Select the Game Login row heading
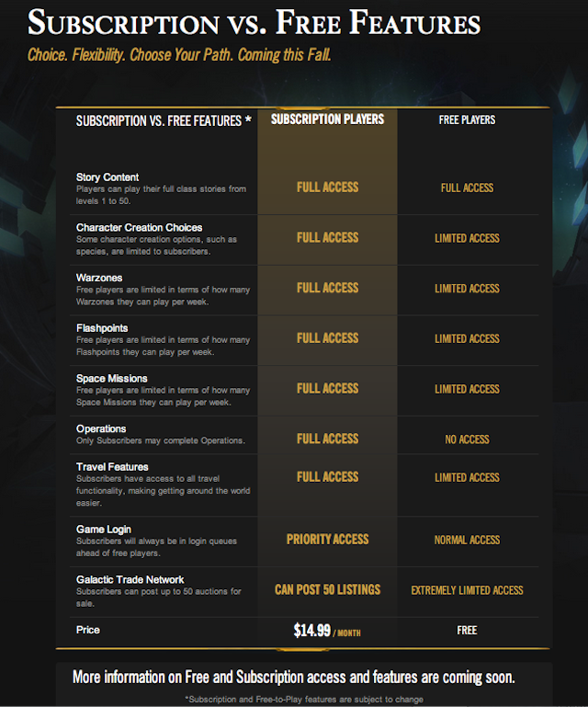Image resolution: width=588 pixels, height=707 pixels. [x=104, y=530]
